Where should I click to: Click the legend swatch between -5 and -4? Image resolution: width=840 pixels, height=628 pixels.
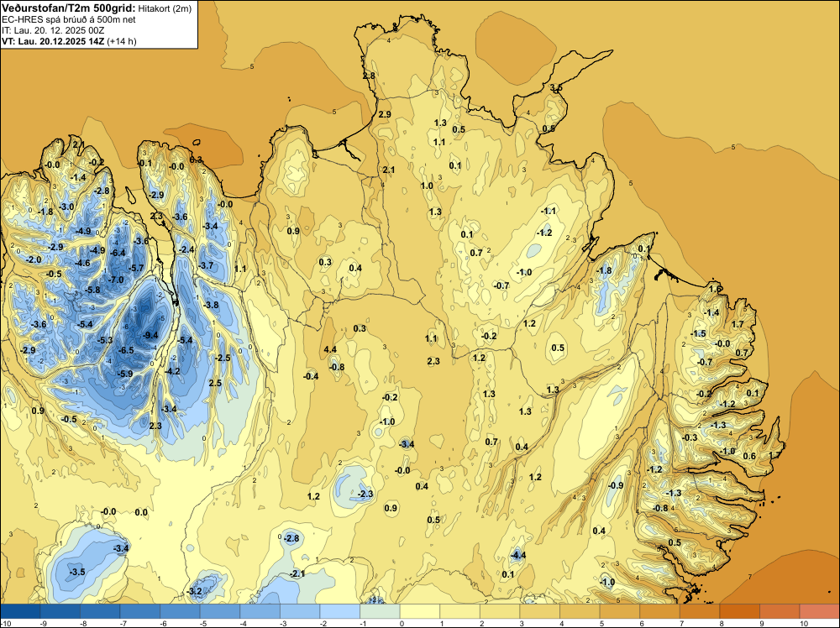[x=220, y=611]
